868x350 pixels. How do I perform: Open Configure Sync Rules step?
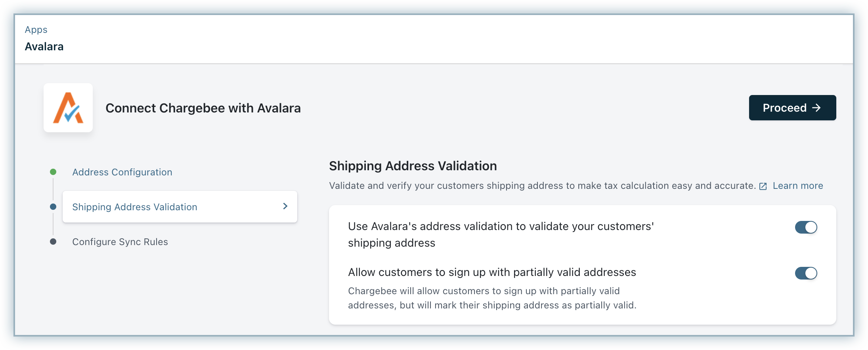pos(120,242)
